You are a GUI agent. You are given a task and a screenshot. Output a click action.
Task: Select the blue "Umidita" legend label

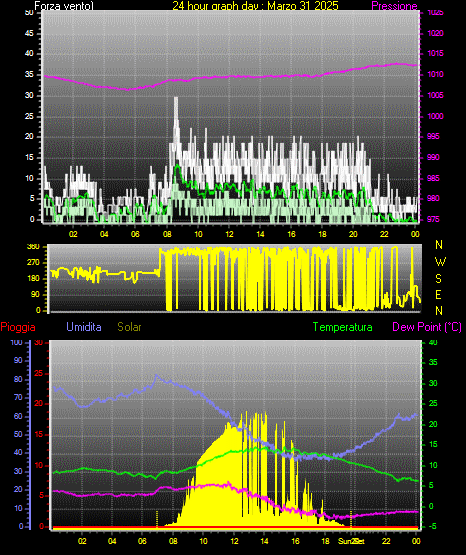(x=84, y=327)
